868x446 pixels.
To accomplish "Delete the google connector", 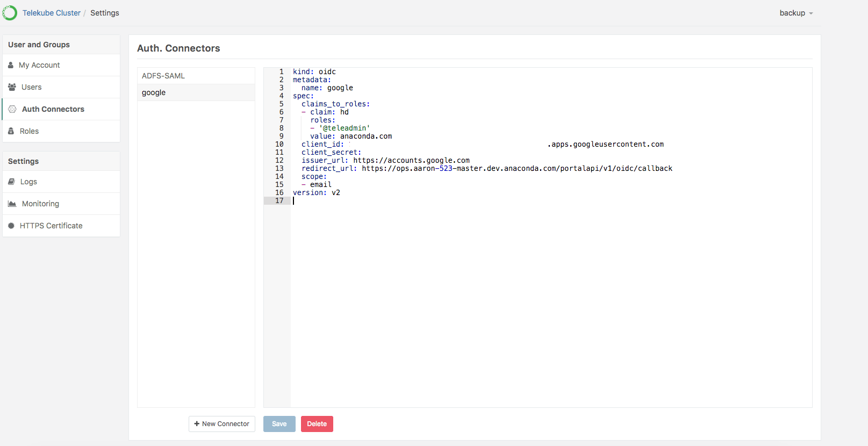I will point(317,424).
